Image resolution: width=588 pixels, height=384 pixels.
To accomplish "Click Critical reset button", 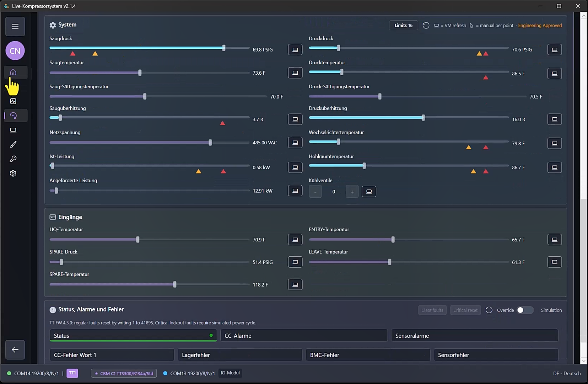I will (x=465, y=310).
